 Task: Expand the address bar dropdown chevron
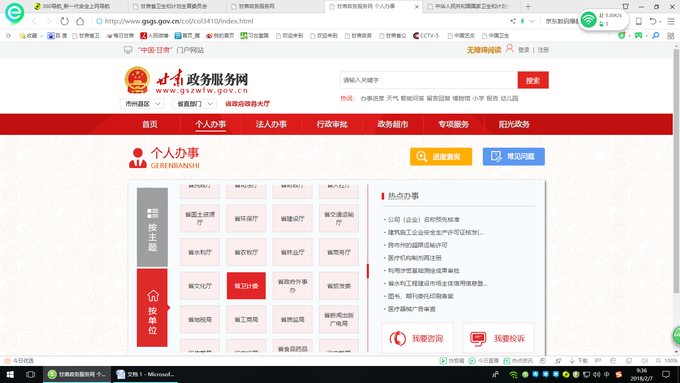pyautogui.click(x=532, y=21)
